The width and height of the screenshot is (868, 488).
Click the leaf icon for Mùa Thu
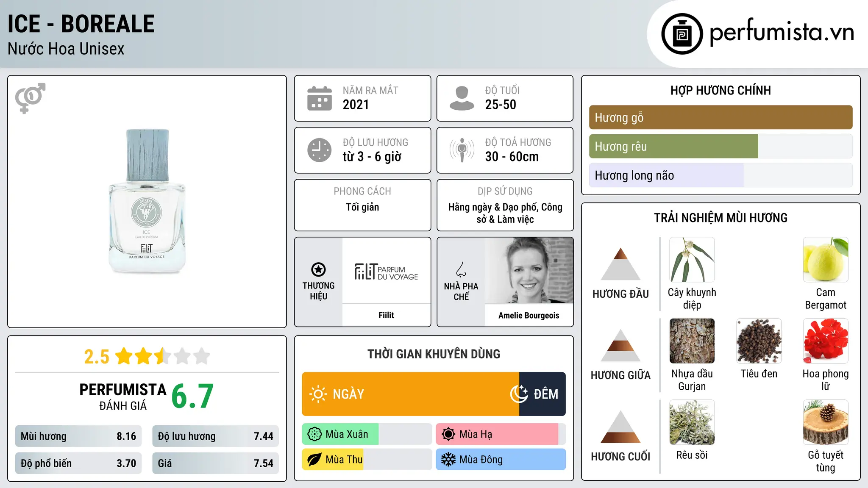pyautogui.click(x=314, y=460)
